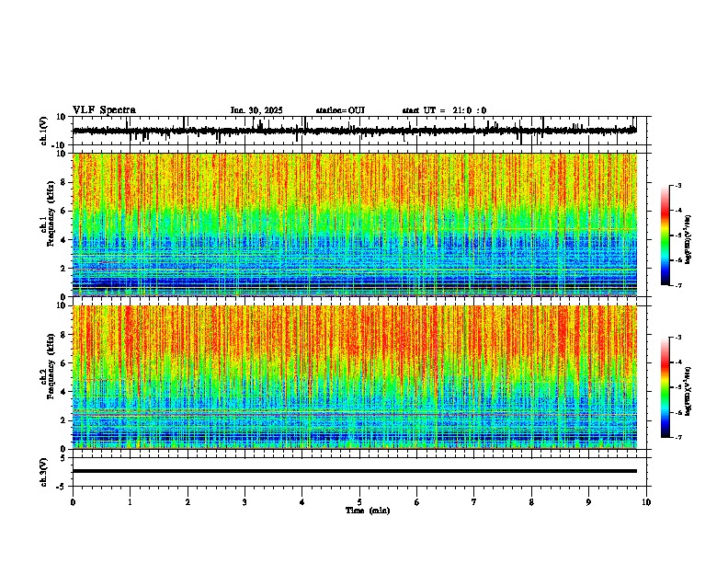
Task: Click tick label "8" on the Time axis
Action: tap(531, 502)
